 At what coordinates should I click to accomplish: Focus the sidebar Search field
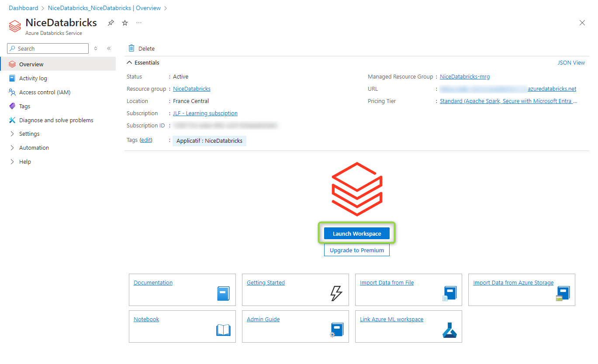(48, 48)
